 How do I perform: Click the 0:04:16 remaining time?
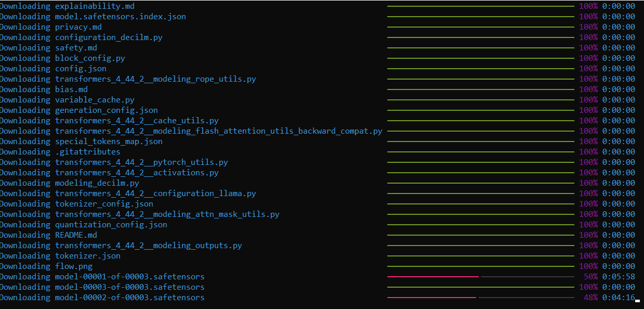click(x=619, y=298)
